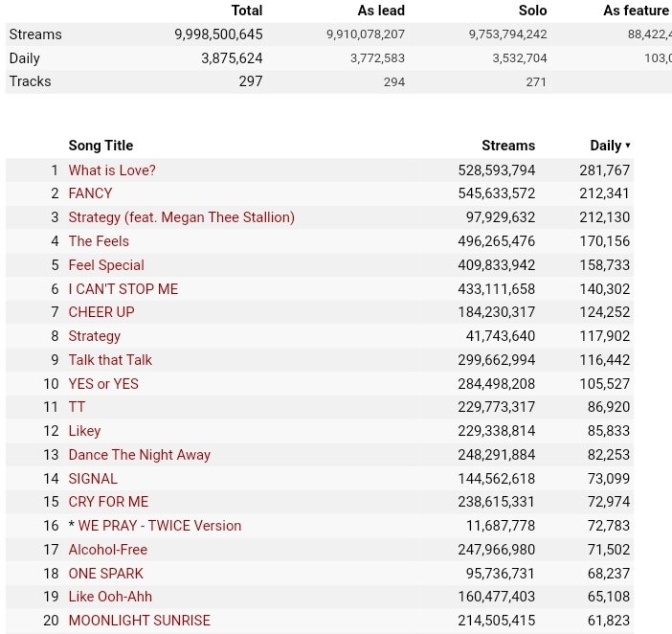Open 'Dance The Night Away' link

[140, 455]
